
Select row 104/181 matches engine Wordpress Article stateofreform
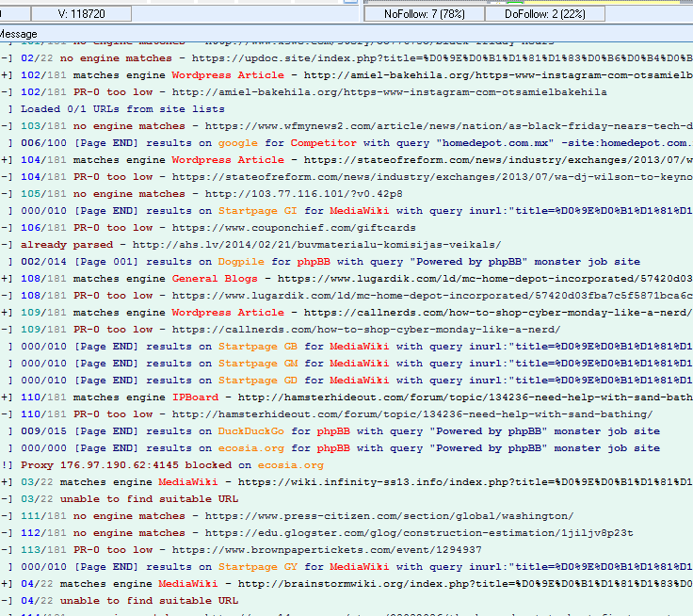346,159
